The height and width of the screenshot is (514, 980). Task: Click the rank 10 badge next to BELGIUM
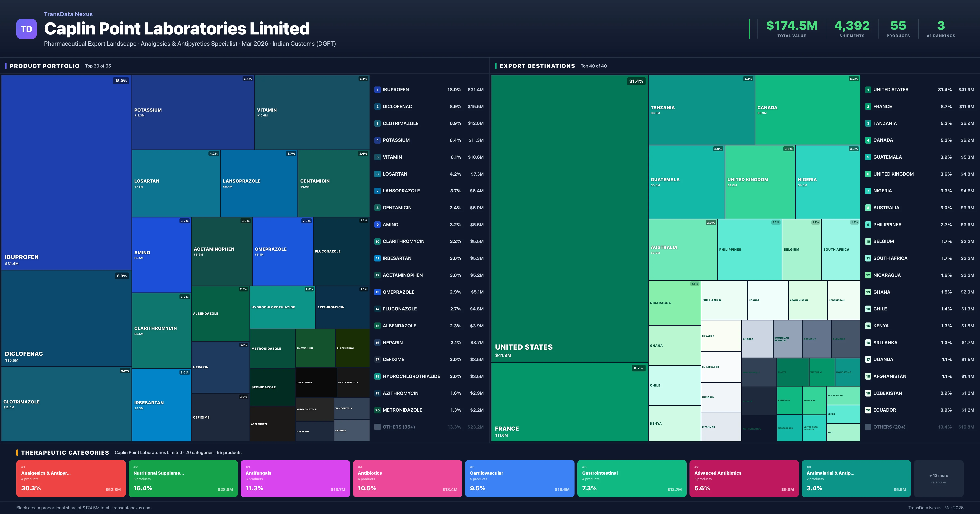coord(868,241)
